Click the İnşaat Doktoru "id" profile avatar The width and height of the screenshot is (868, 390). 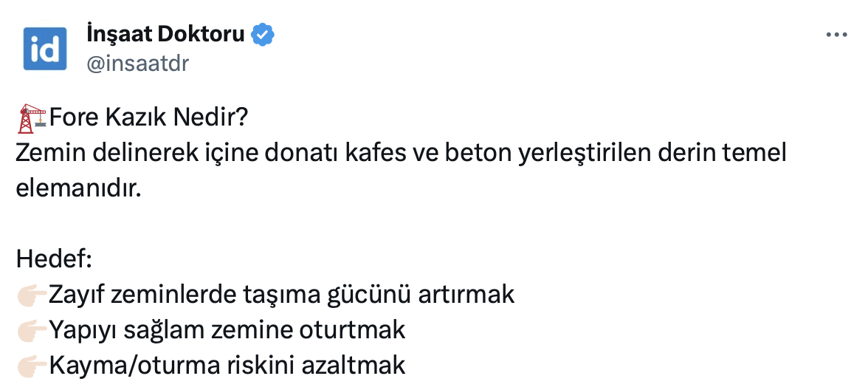(45, 48)
